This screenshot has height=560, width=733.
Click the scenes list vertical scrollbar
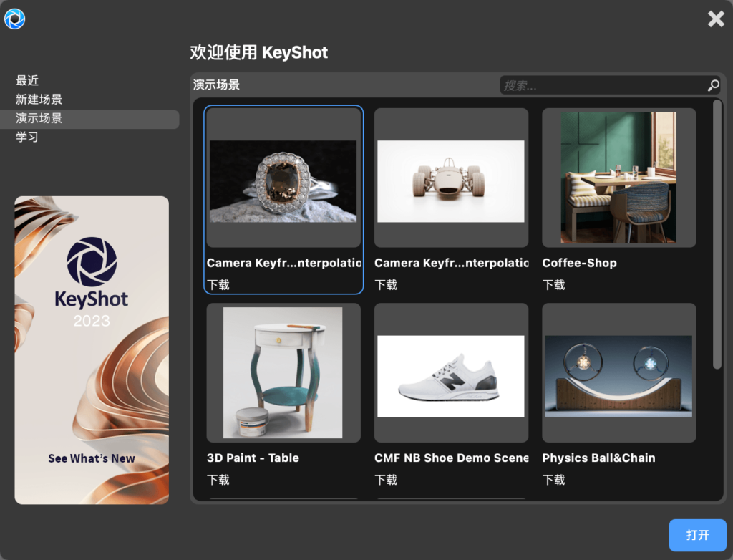(x=717, y=234)
